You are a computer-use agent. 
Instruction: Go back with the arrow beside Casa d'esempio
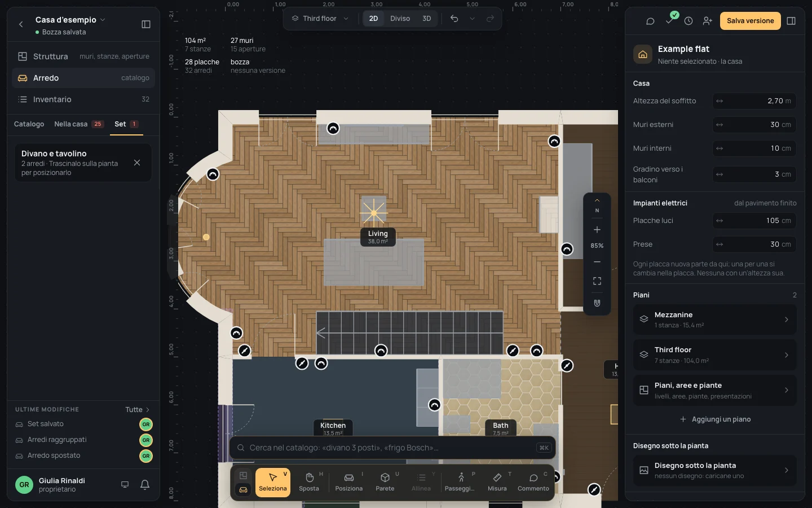(21, 24)
